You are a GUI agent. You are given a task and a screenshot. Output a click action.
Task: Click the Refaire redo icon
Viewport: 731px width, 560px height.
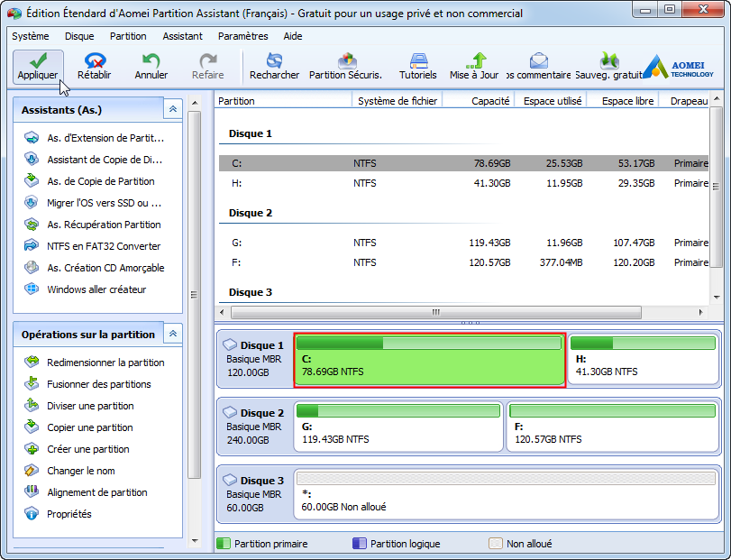click(x=208, y=67)
